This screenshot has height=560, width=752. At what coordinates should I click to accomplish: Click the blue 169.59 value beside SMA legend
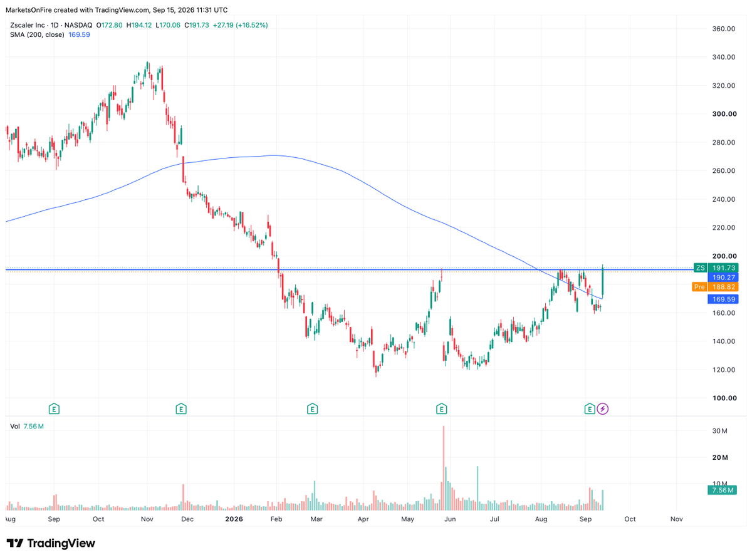click(x=79, y=34)
